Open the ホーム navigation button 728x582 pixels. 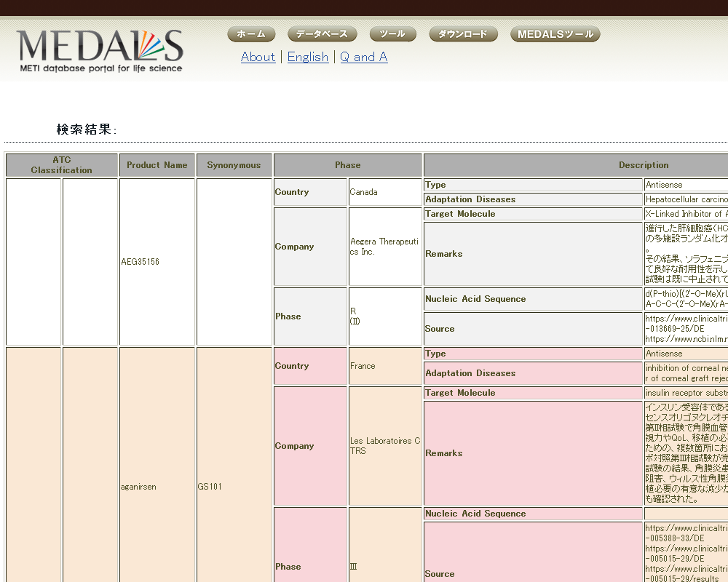click(x=250, y=33)
